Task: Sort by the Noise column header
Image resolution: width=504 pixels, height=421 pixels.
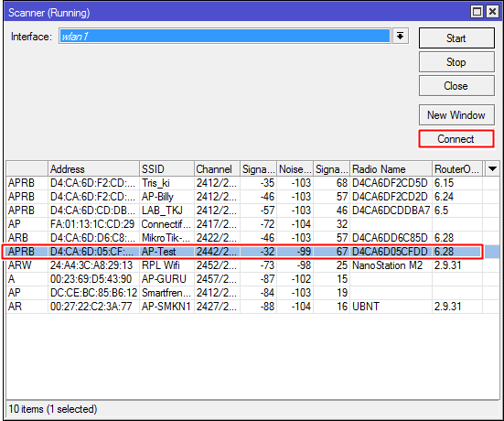Action: click(x=295, y=168)
